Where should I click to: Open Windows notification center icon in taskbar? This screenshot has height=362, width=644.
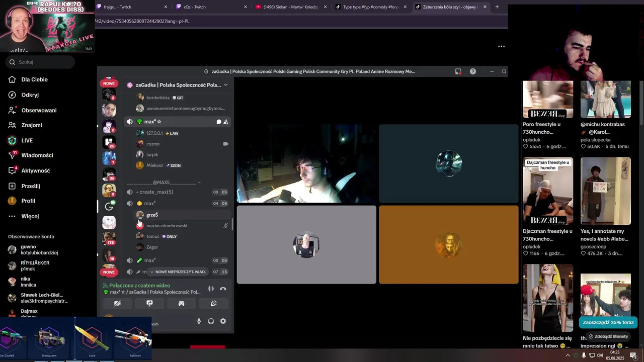tap(633, 355)
